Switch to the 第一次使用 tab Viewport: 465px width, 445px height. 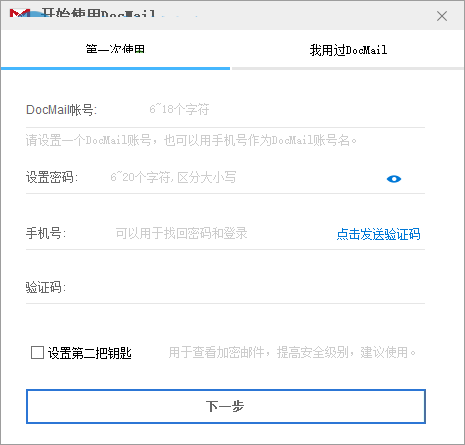tap(115, 49)
